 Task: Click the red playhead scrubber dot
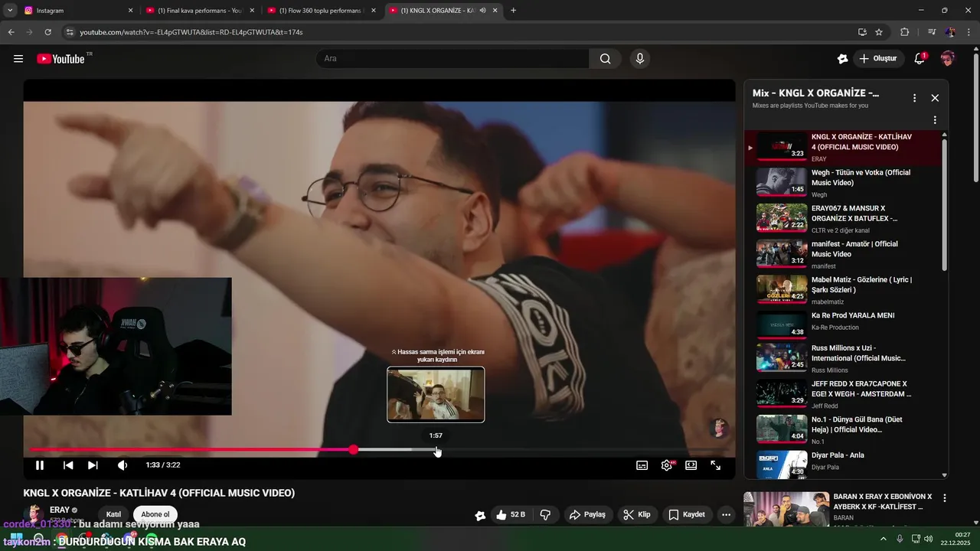tap(353, 450)
